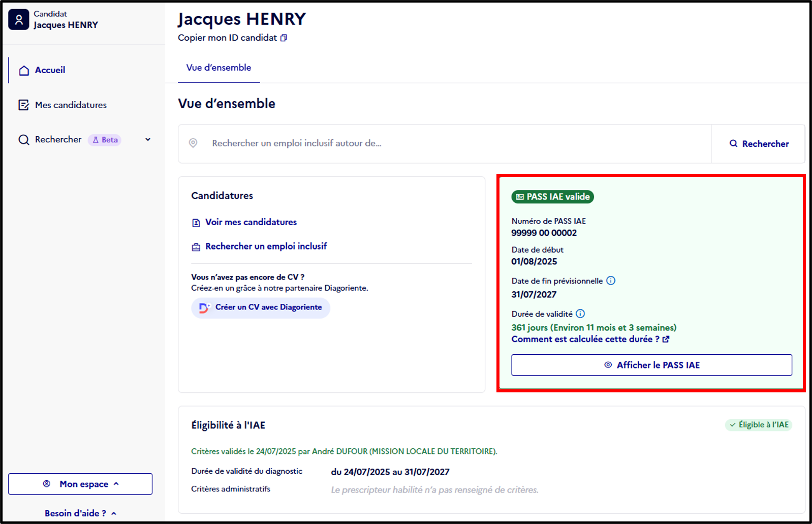Click the Diagoriente logo icon
Image resolution: width=812 pixels, height=524 pixels.
click(x=204, y=307)
